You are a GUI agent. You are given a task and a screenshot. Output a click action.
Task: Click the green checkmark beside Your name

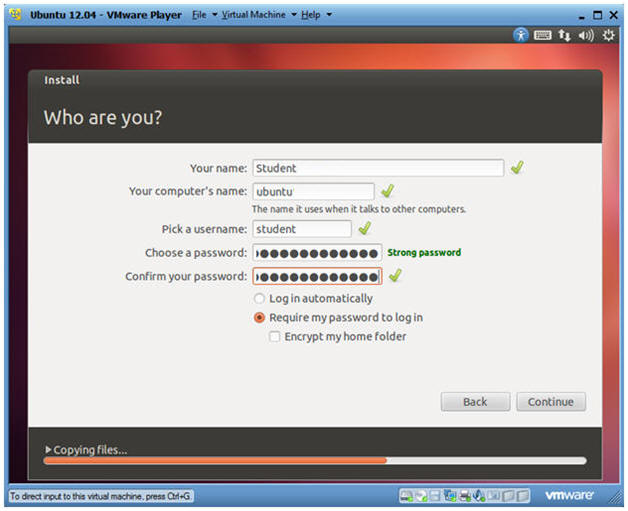click(x=517, y=167)
